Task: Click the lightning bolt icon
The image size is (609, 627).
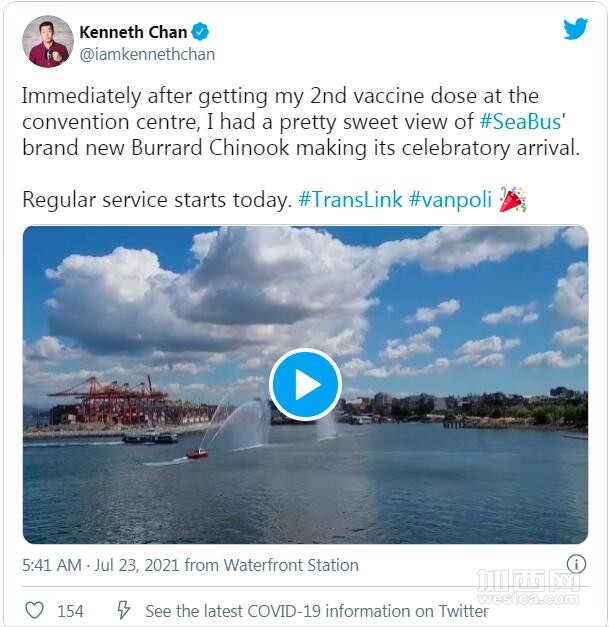Action: (123, 610)
